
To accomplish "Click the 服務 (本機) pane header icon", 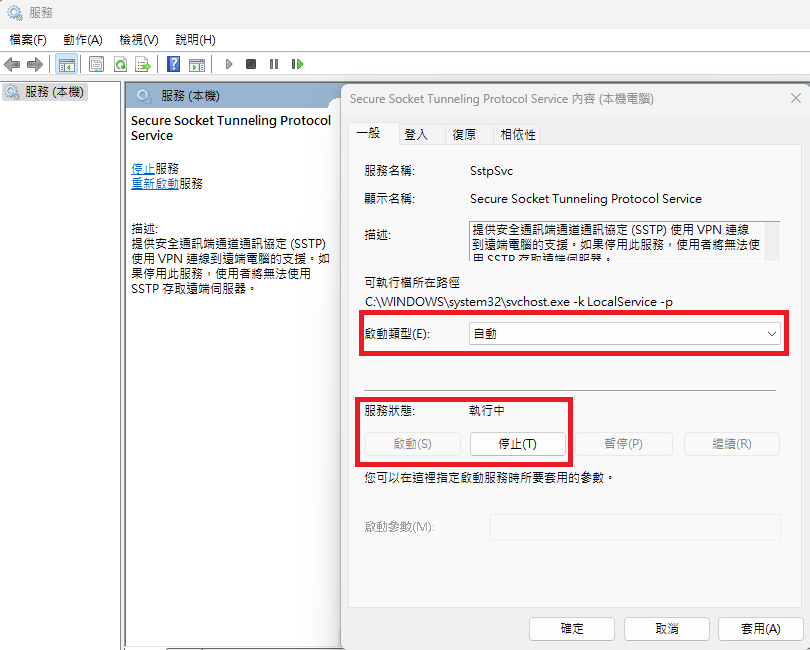I will (144, 96).
